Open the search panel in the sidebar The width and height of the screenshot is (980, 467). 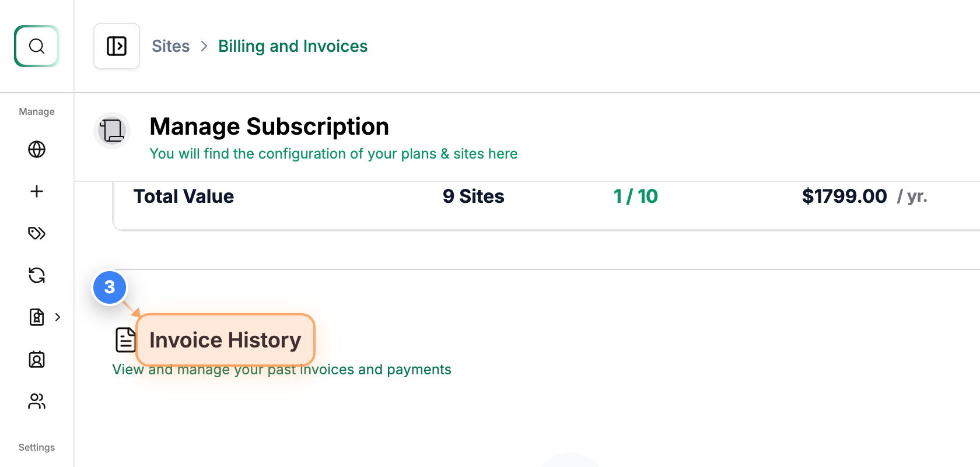(37, 46)
